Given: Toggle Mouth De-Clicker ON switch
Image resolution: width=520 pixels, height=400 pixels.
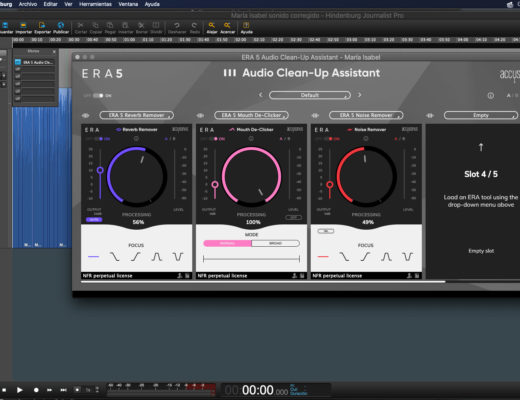Looking at the screenshot, I should 215,139.
